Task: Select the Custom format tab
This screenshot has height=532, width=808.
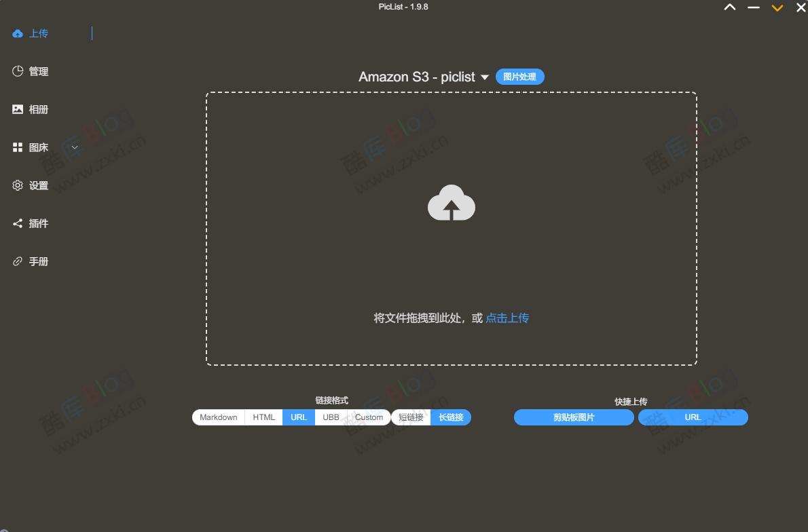Action: pyautogui.click(x=368, y=417)
